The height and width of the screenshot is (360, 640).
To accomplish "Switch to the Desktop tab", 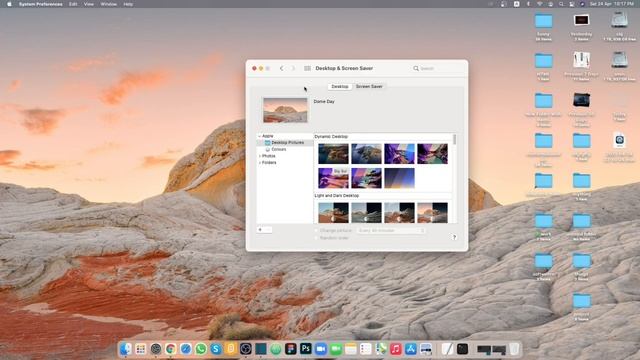I will click(x=340, y=87).
